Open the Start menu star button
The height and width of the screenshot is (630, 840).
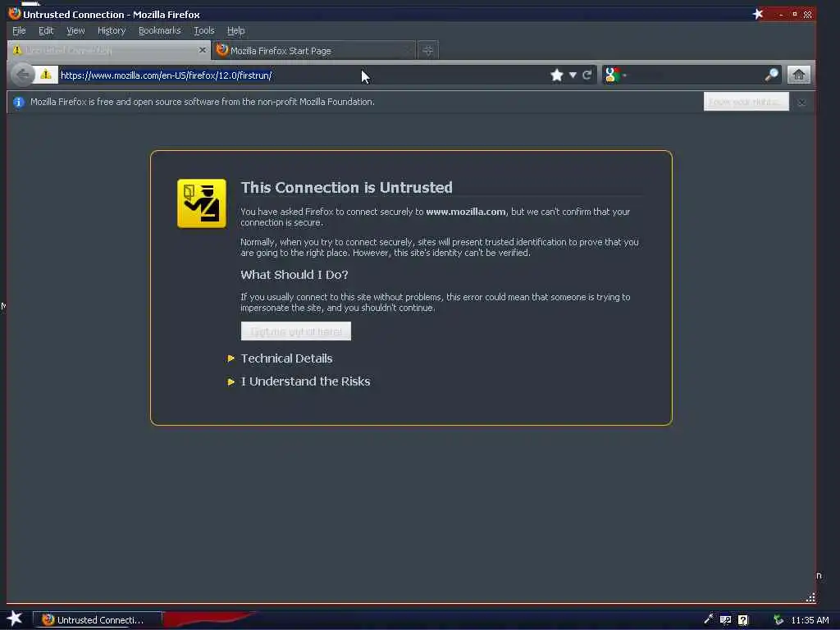[x=15, y=619]
